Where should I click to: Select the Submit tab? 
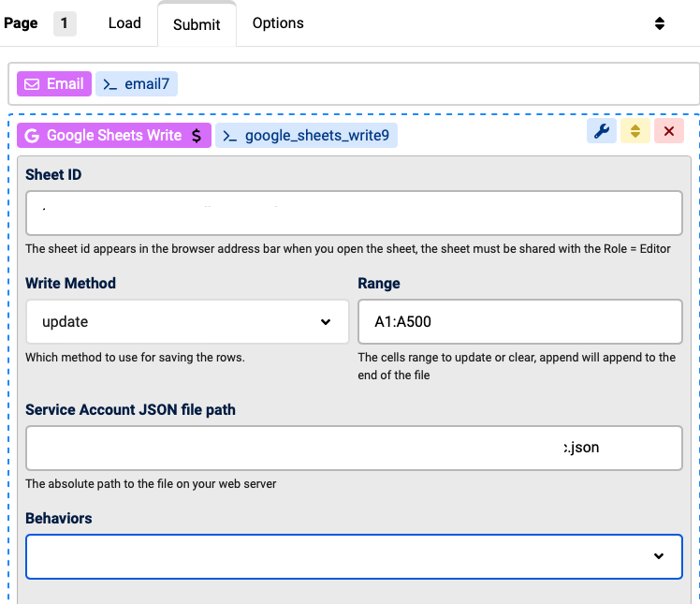(x=197, y=23)
